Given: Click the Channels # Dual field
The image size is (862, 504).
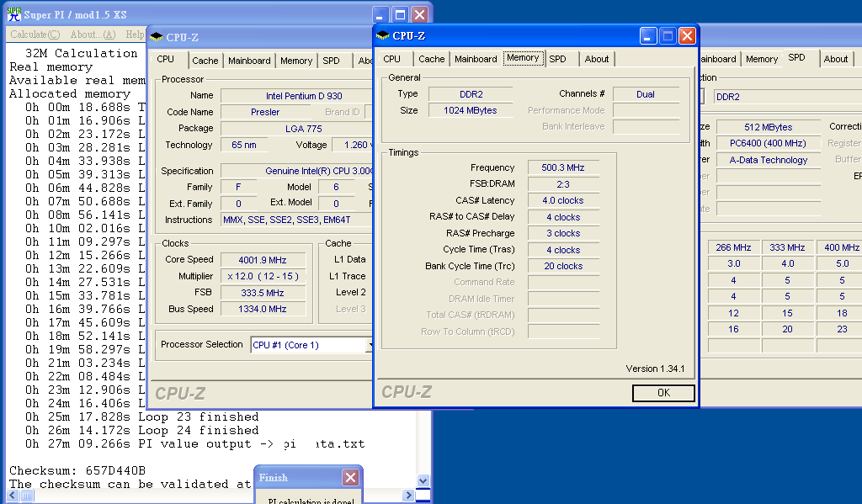Looking at the screenshot, I should (x=646, y=94).
